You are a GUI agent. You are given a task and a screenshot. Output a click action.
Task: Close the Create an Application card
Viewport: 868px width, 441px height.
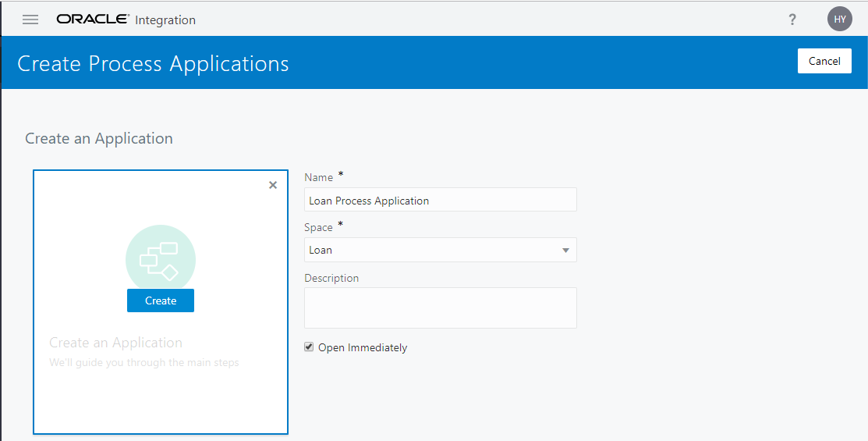[273, 185]
